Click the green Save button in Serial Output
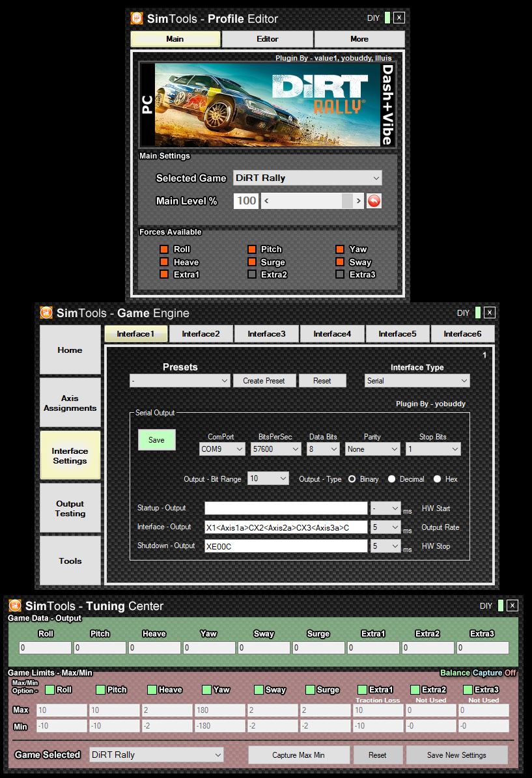 (x=156, y=439)
